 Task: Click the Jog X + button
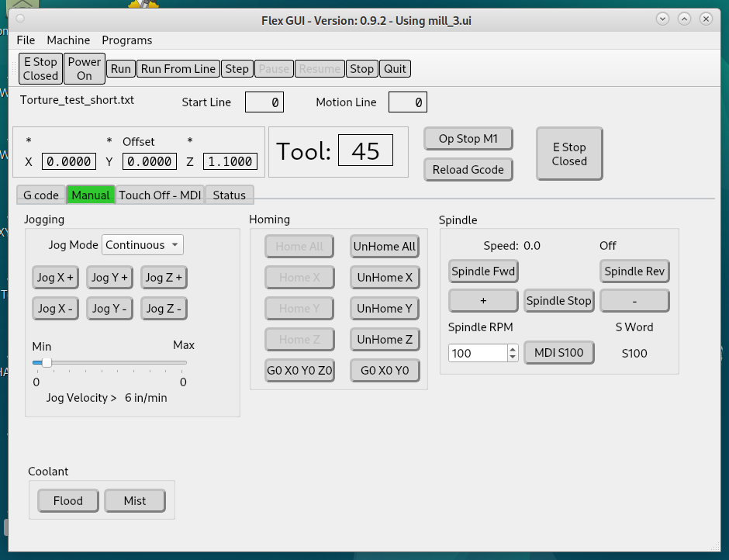(x=55, y=278)
